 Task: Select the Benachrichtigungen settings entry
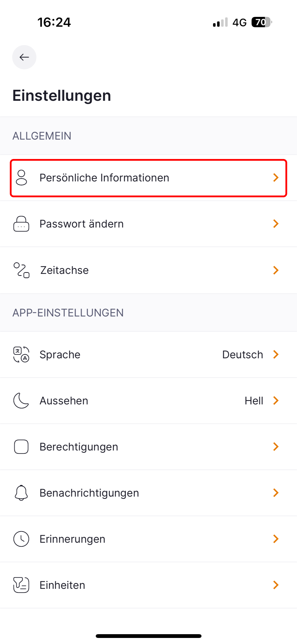coord(148,493)
